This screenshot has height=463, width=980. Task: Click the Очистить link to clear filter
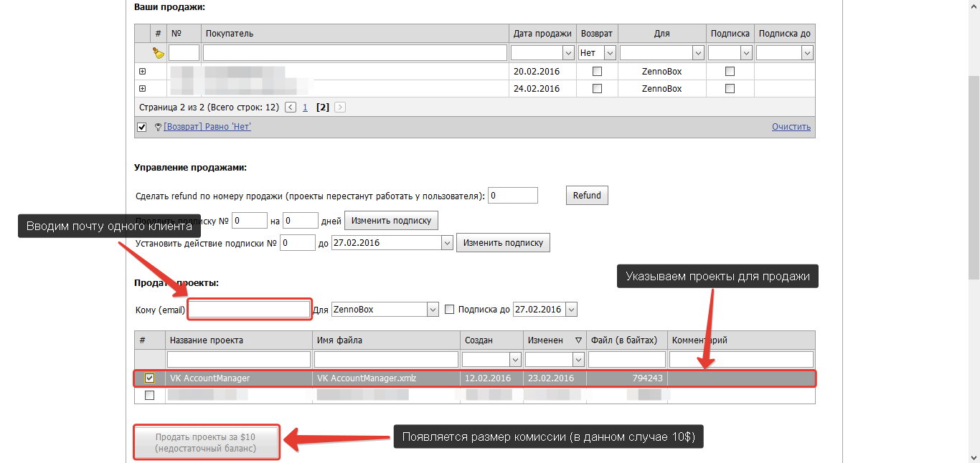pyautogui.click(x=791, y=127)
